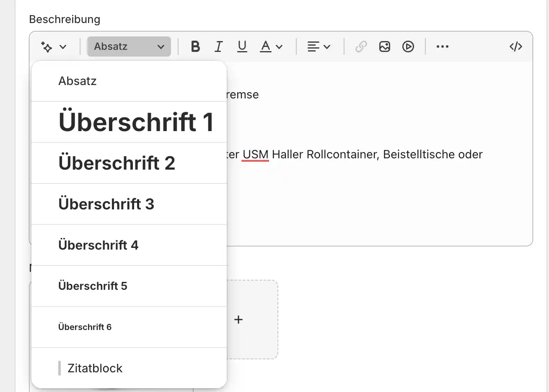
Task: Open the insert image tool
Action: 385,46
